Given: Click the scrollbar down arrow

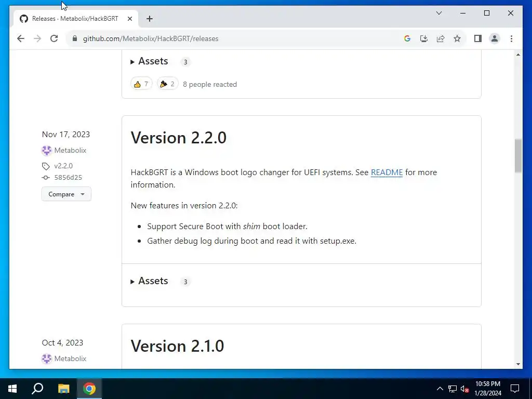Looking at the screenshot, I should tap(518, 364).
